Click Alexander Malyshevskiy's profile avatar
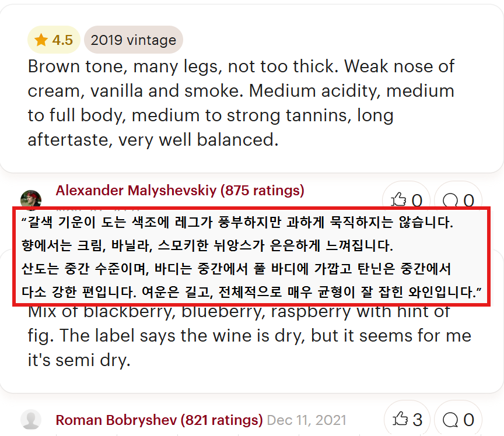The width and height of the screenshot is (504, 436). click(31, 198)
